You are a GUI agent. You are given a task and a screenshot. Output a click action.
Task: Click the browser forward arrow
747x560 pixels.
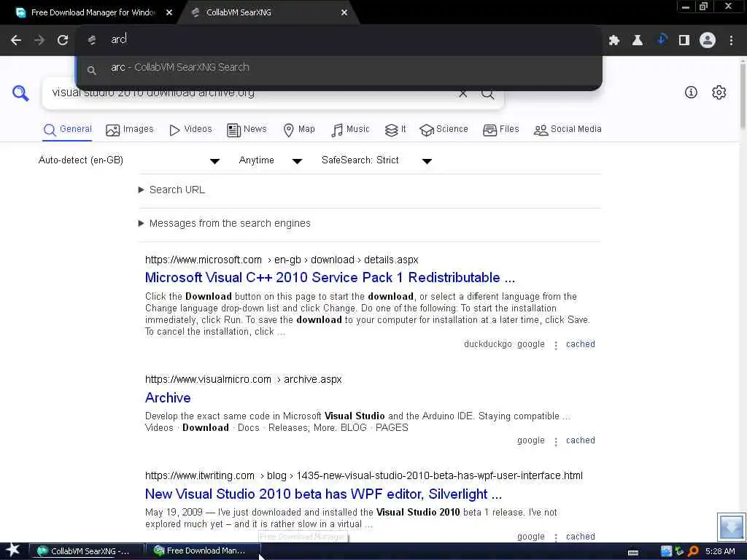coord(39,40)
